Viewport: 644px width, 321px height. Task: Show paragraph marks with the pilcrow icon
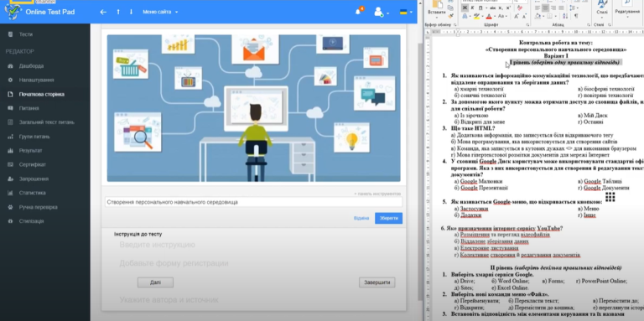tap(576, 16)
